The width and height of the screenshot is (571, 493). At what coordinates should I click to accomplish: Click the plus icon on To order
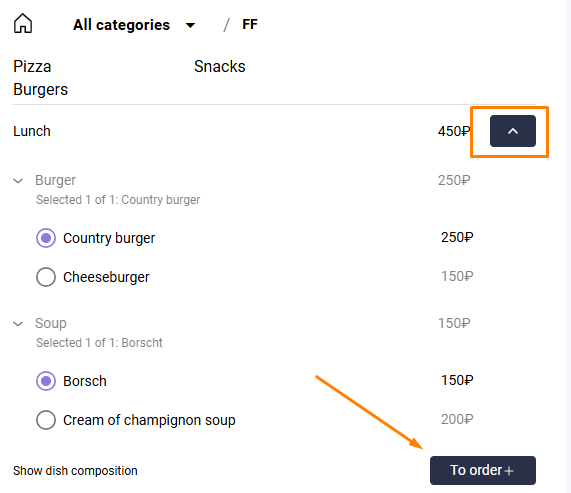pos(509,471)
